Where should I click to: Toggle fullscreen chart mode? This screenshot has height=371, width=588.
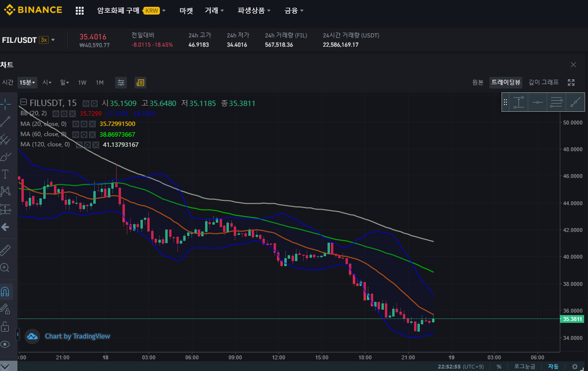pos(571,83)
